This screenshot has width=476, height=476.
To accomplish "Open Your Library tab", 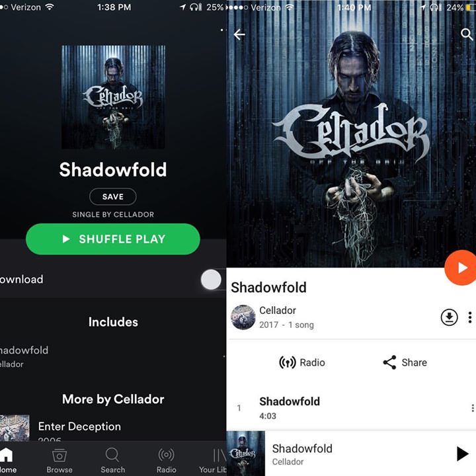I will [x=213, y=461].
